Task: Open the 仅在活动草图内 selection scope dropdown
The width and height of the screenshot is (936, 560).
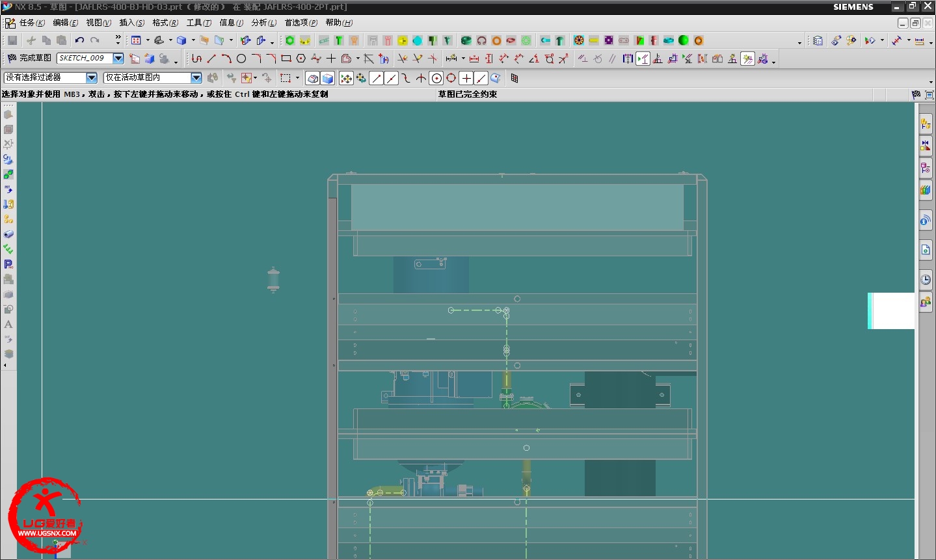Action: pyautogui.click(x=196, y=77)
